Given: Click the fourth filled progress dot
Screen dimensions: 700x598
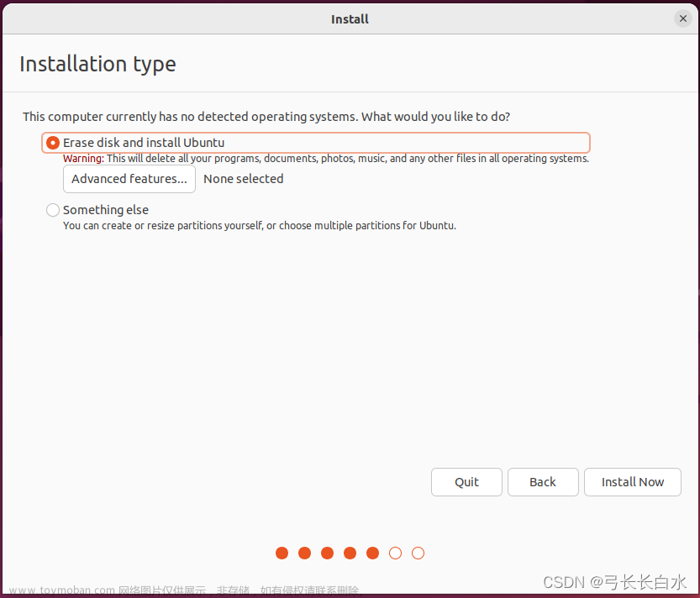Looking at the screenshot, I should [350, 553].
